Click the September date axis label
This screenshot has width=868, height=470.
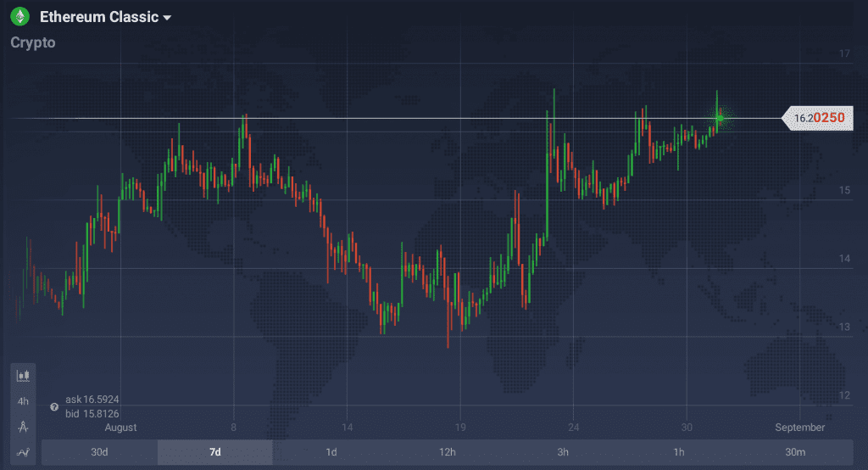[800, 428]
